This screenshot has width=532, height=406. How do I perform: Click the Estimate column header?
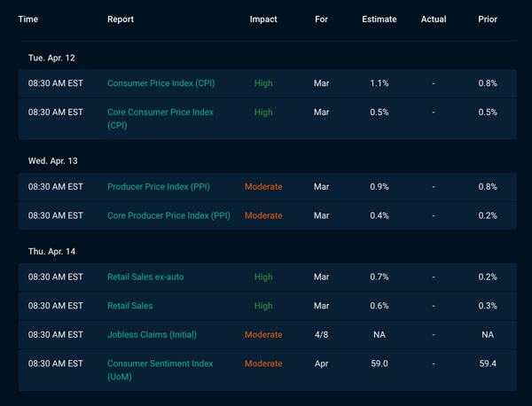click(379, 20)
